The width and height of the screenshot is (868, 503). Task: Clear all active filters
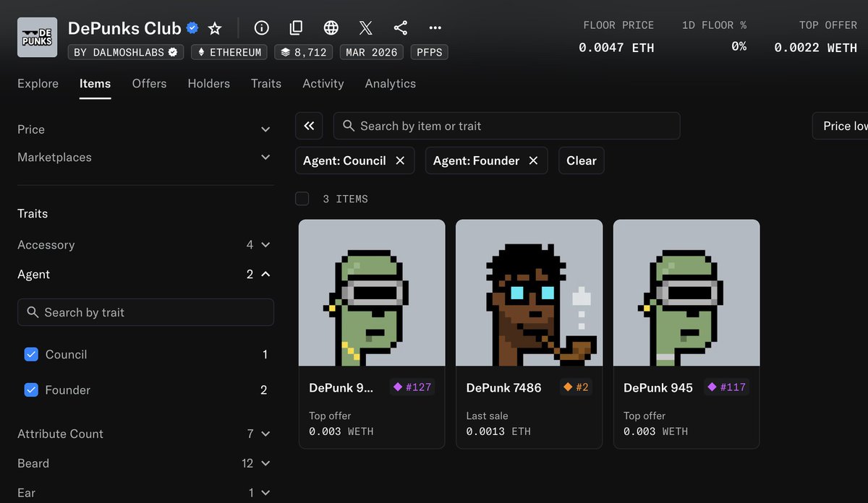coord(582,160)
